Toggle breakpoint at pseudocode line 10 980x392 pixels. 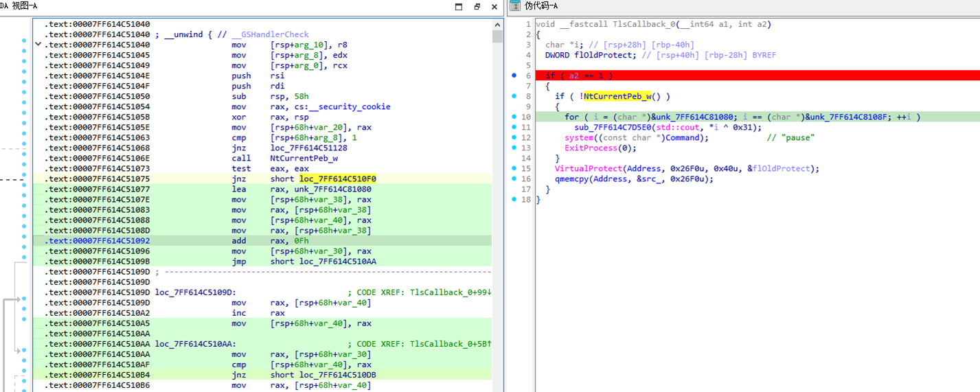tap(514, 117)
